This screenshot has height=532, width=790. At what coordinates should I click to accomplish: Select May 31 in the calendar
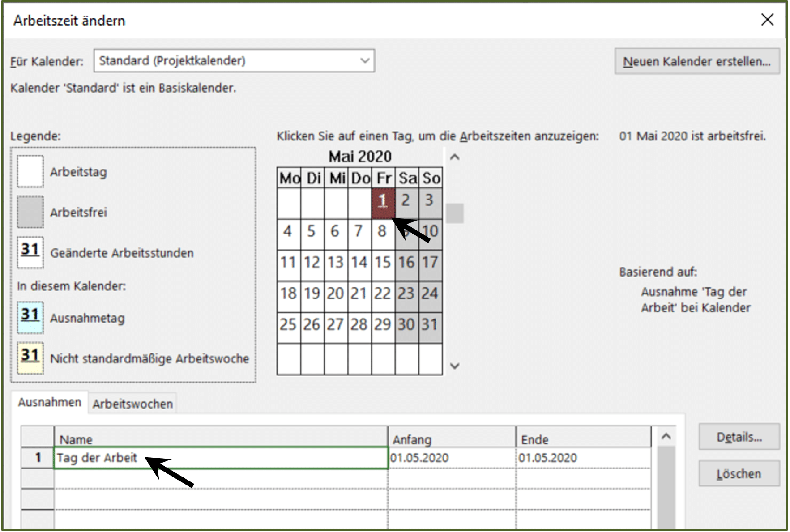tap(430, 328)
